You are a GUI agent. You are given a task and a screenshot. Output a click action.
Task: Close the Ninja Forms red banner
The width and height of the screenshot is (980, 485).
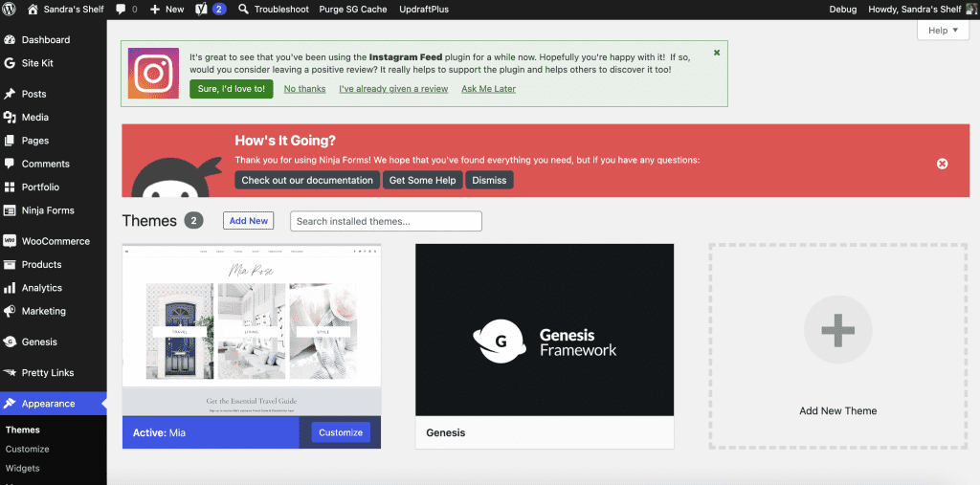[943, 164]
